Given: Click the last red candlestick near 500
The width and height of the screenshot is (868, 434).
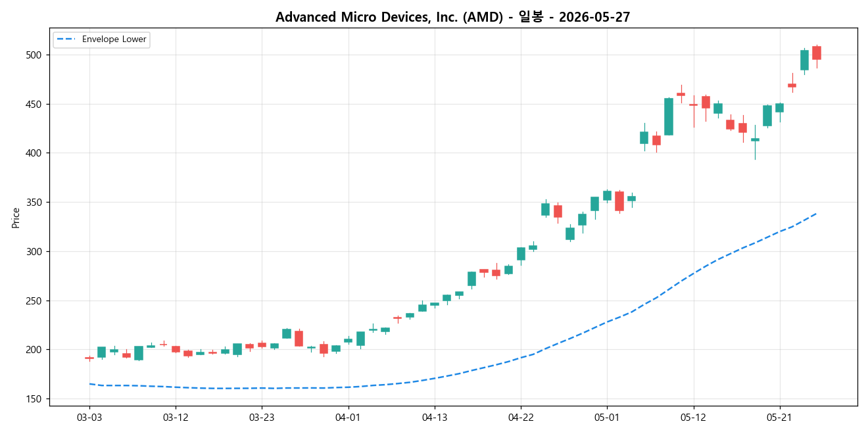Looking at the screenshot, I should [817, 53].
